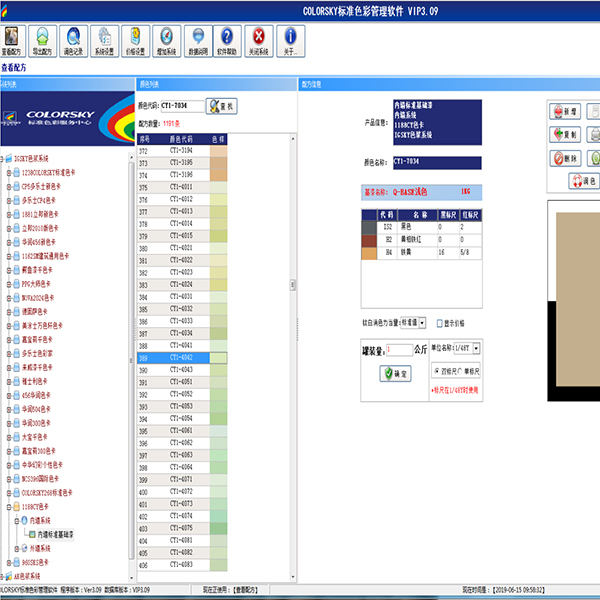
Task: Click the 数据说明 toolbar icon
Action: [x=197, y=40]
